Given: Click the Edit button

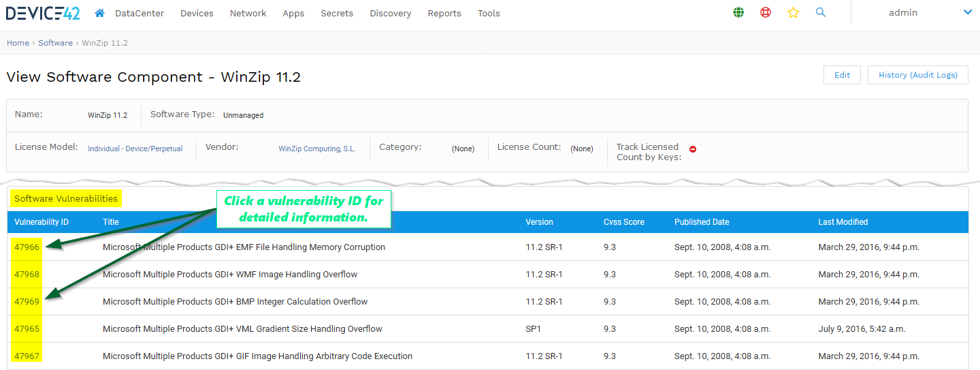Looking at the screenshot, I should pos(842,75).
